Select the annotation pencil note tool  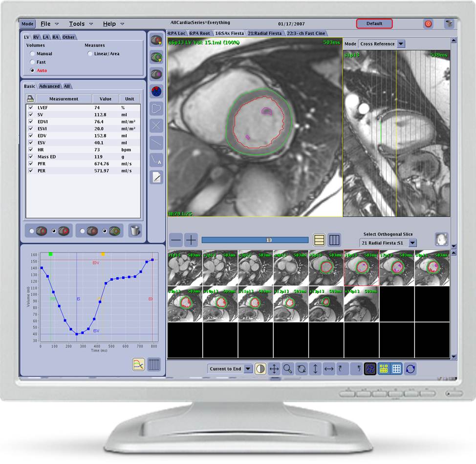coord(156,177)
